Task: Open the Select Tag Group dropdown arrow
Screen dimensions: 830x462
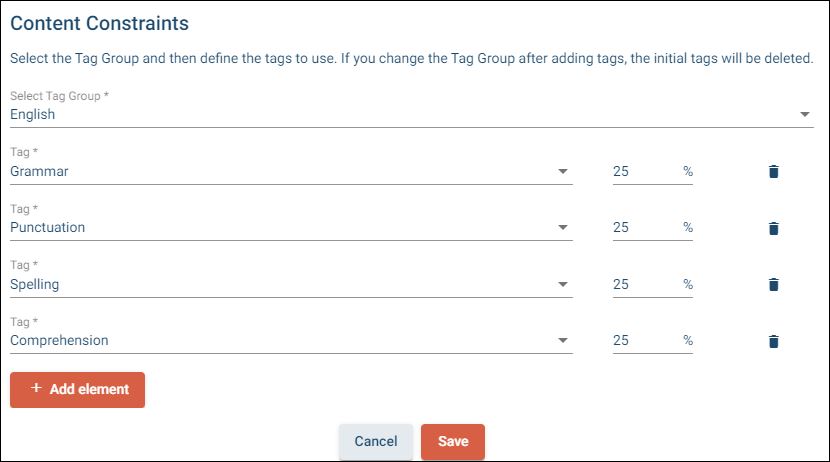Action: coord(805,115)
